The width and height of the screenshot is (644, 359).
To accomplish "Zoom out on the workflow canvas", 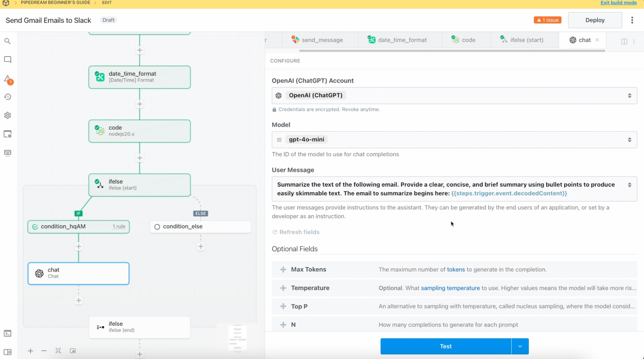I will point(44,351).
